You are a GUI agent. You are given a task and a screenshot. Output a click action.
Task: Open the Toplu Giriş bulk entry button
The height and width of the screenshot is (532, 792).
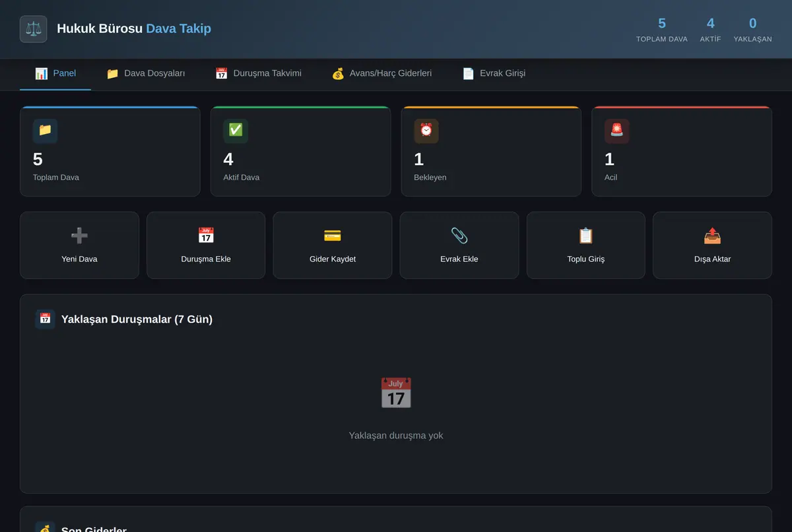[586, 245]
